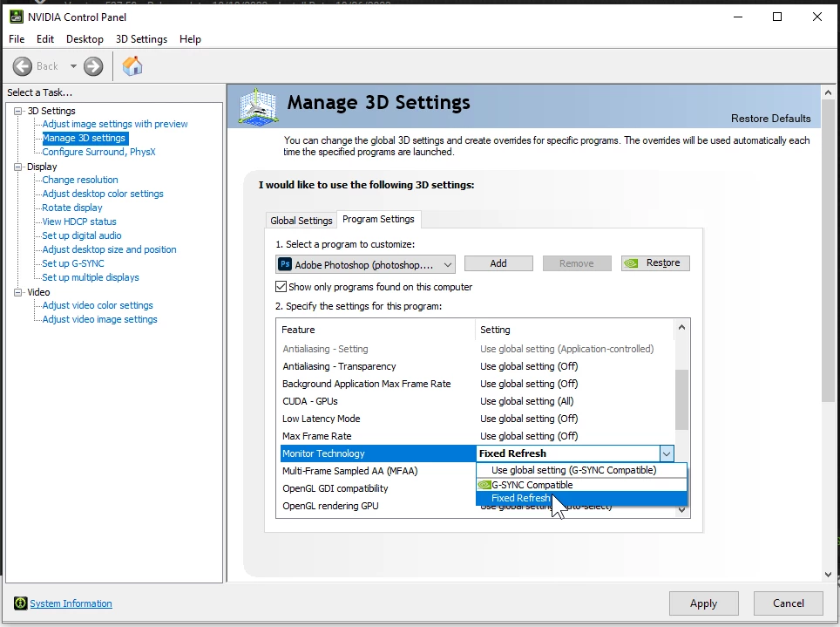840x627 pixels.
Task: Click the Photoshop icon in program selector
Action: pos(286,264)
